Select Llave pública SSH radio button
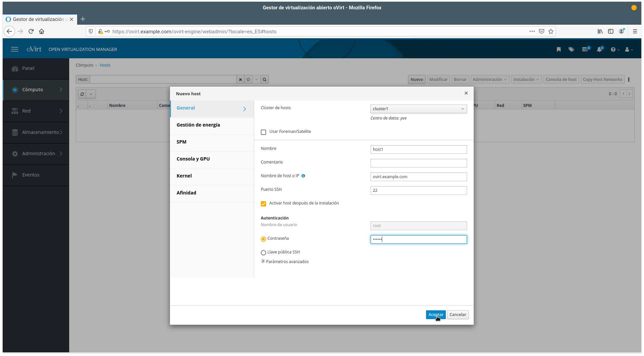Screen dimensions: 644x356 [263, 253]
